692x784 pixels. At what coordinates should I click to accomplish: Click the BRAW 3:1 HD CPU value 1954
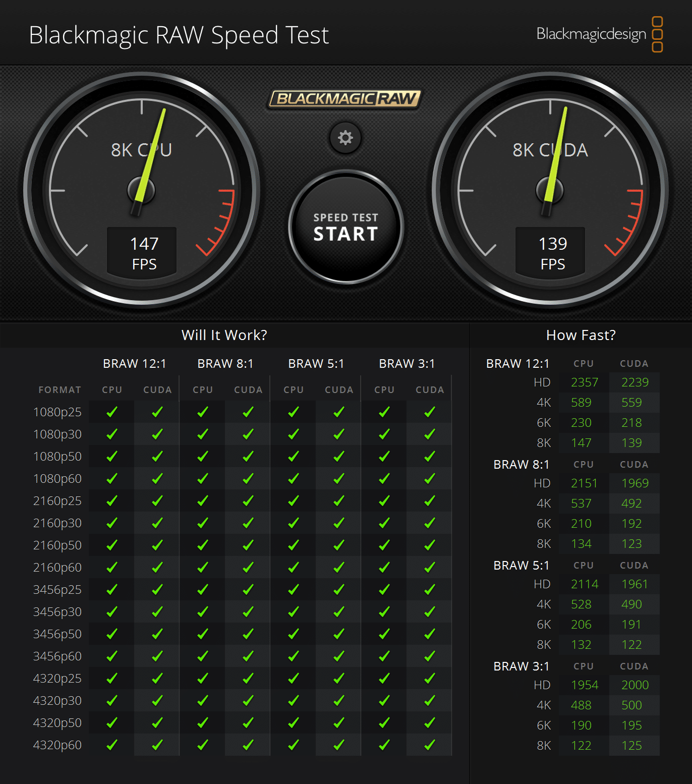(x=584, y=685)
